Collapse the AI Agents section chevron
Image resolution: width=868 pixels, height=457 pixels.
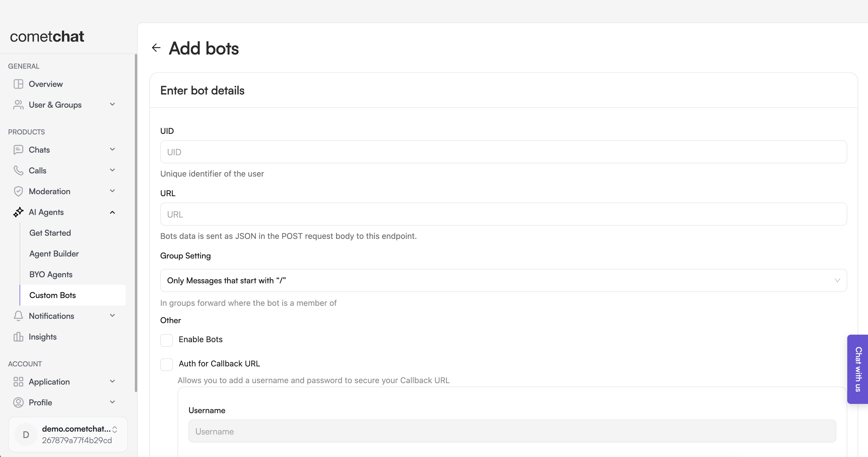click(112, 212)
